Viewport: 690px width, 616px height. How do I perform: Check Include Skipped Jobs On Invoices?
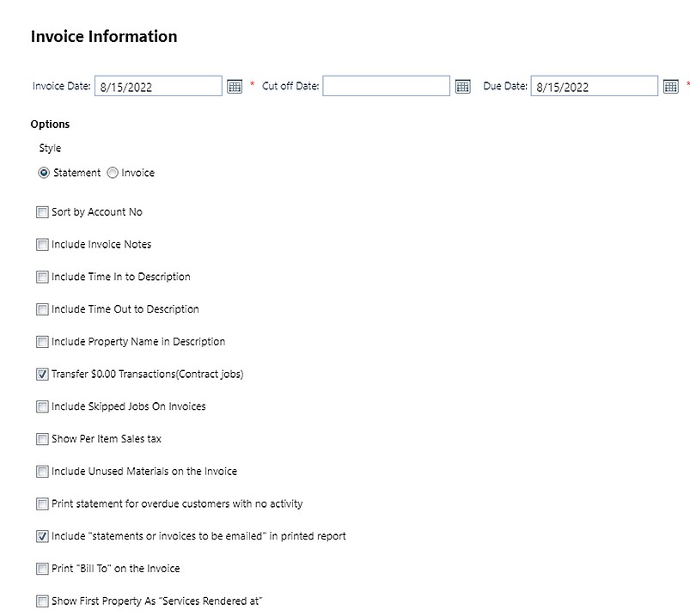click(x=42, y=407)
